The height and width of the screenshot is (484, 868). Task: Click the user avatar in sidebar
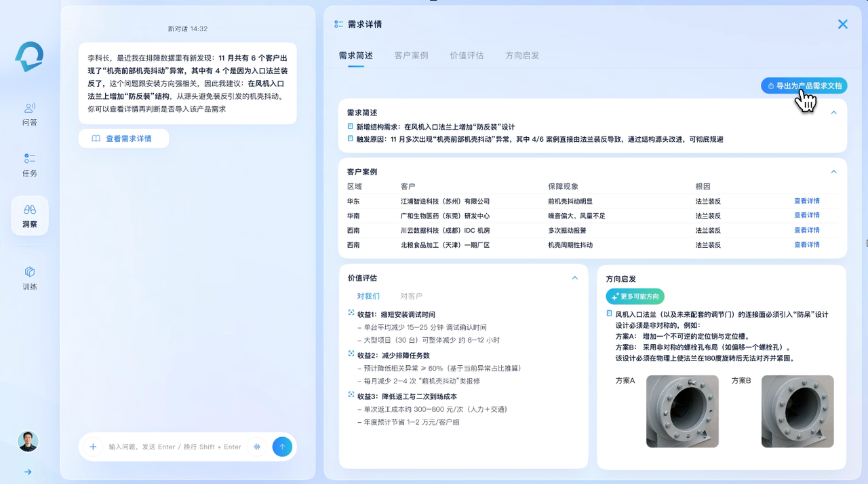coord(28,441)
